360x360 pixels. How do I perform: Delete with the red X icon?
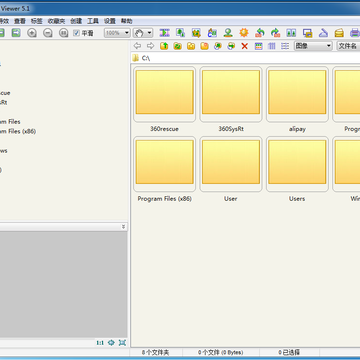pos(245,46)
